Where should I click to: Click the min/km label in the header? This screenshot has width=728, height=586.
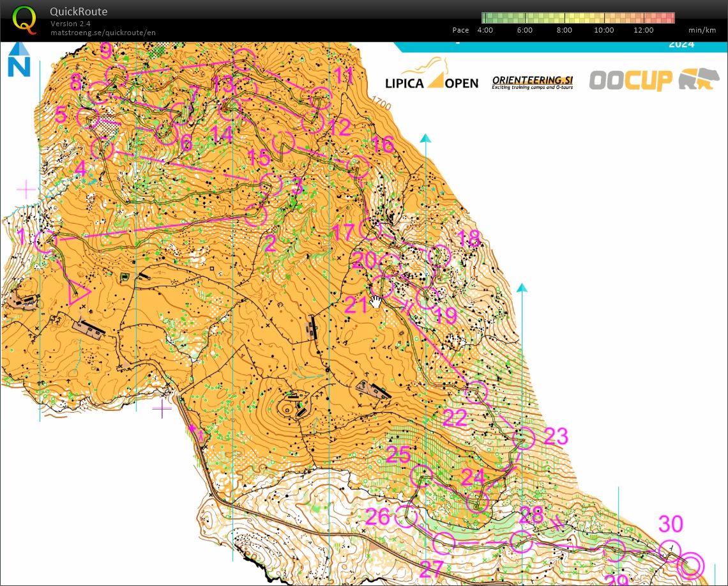tap(701, 30)
